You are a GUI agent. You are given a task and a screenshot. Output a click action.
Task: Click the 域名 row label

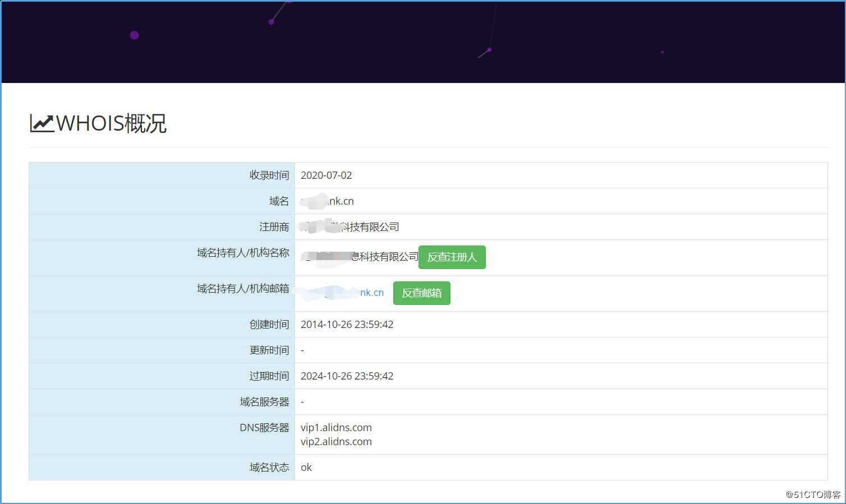[279, 201]
